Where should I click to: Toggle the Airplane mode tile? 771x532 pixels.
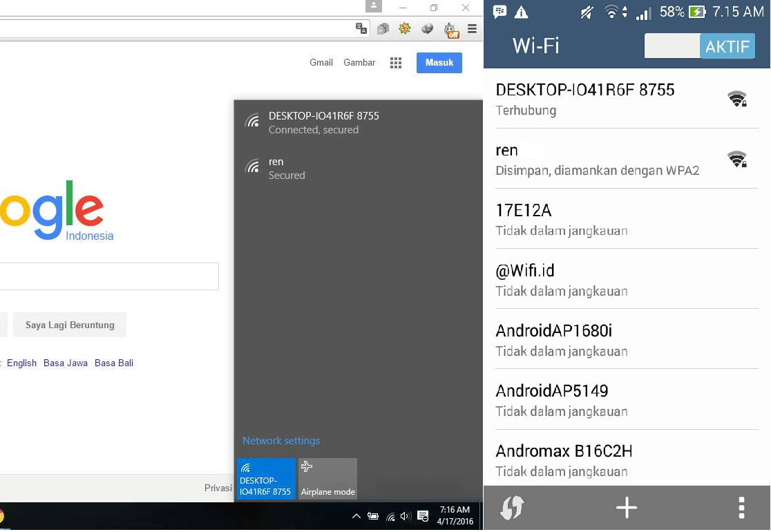pyautogui.click(x=327, y=479)
